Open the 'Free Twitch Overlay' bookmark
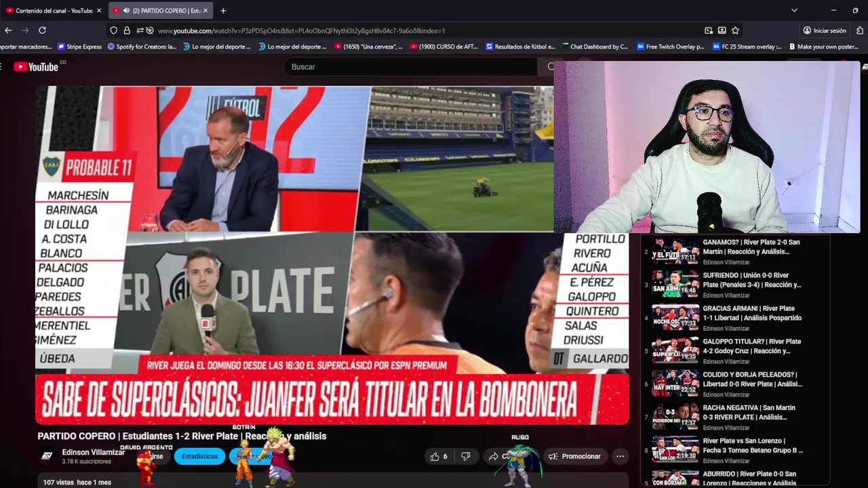The width and height of the screenshot is (868, 488). click(x=671, y=47)
